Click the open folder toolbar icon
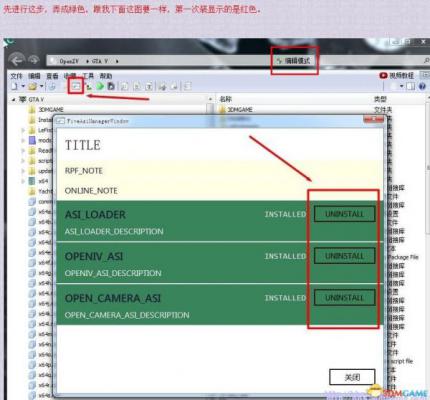The image size is (430, 400). pyautogui.click(x=32, y=86)
